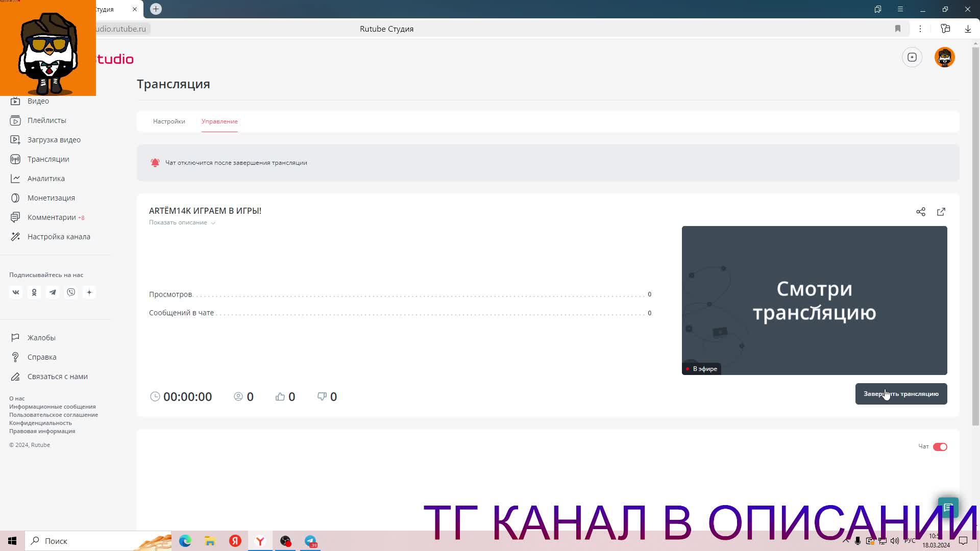Image resolution: width=980 pixels, height=551 pixels.
Task: Open the floating chat support widget
Action: point(948,508)
